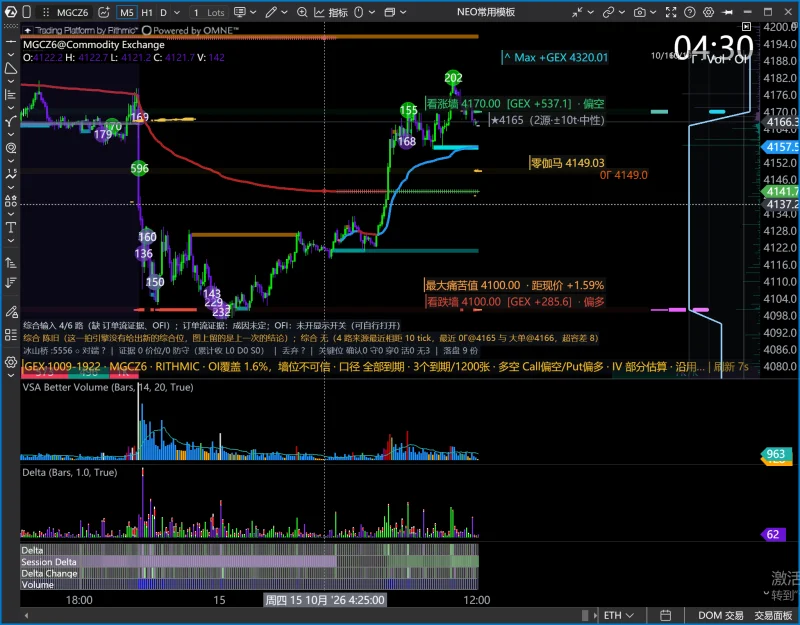Expand the dropdown arrow next to camera
This screenshot has width=800, height=625.
[653, 12]
